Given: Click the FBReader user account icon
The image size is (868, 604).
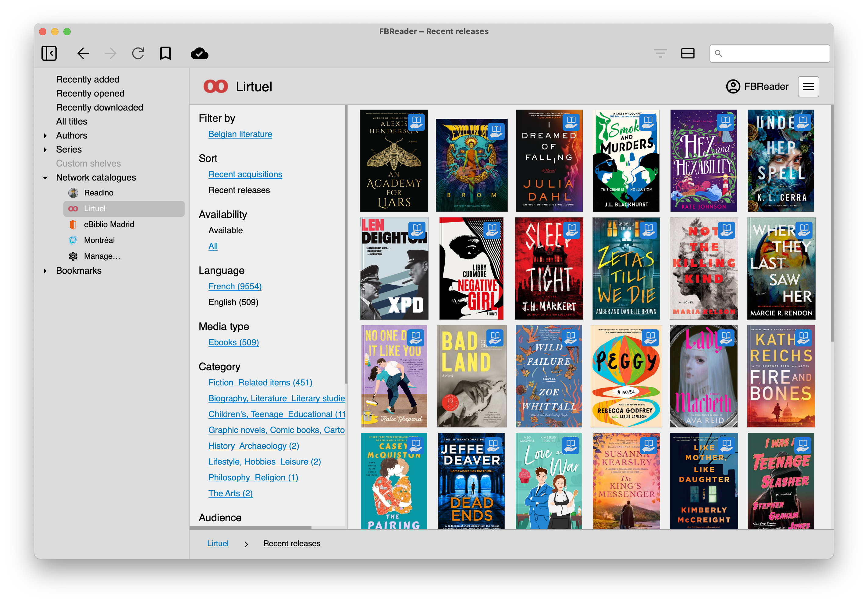Looking at the screenshot, I should pyautogui.click(x=733, y=87).
